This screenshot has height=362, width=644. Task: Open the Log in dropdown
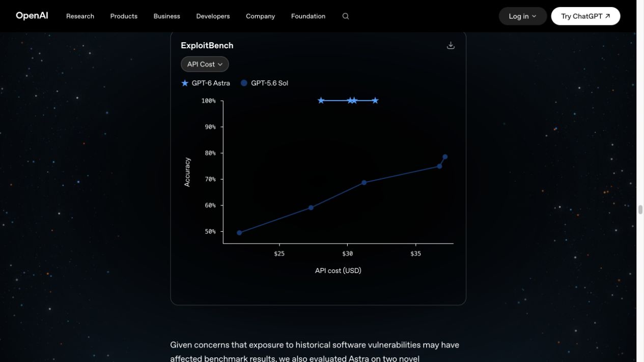[523, 16]
